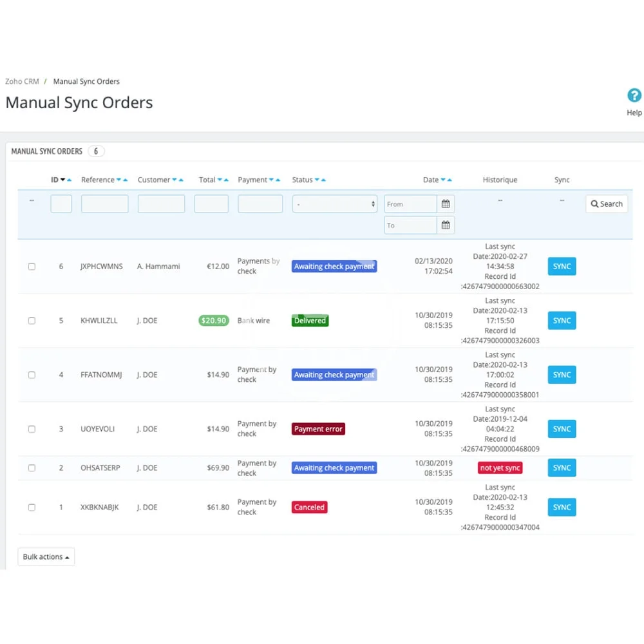Screen dimensions: 644x644
Task: Click the Zoho CRM breadcrumb link
Action: (x=22, y=81)
